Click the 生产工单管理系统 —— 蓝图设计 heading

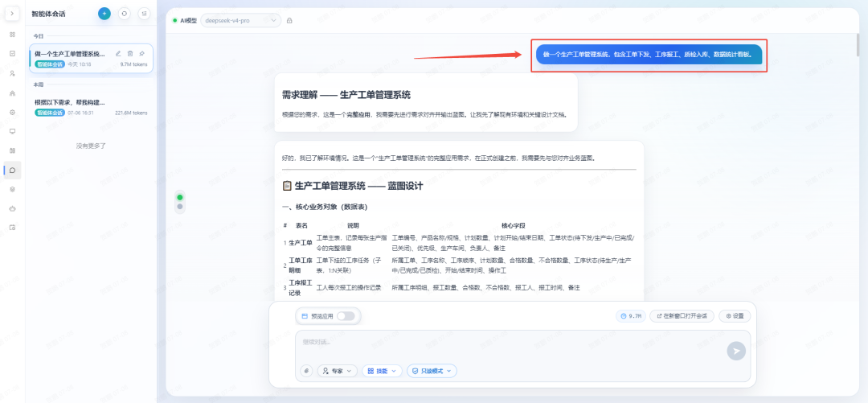pyautogui.click(x=352, y=186)
